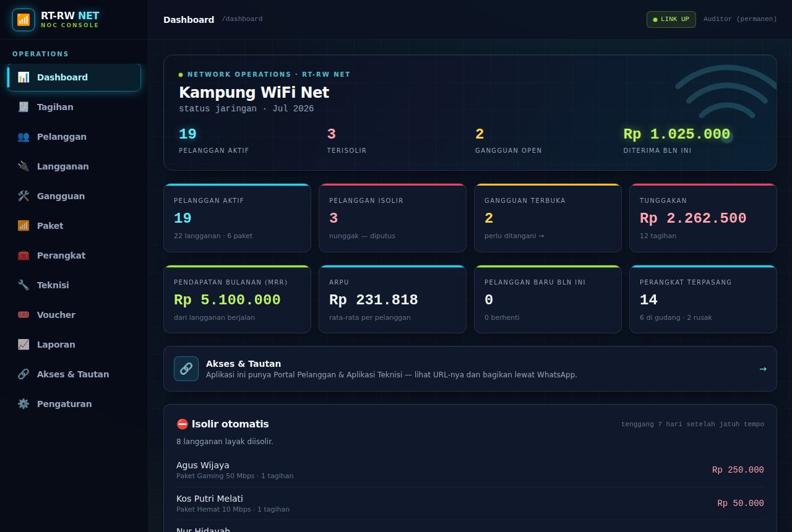Click the Perangkat toolbox icon
The height and width of the screenshot is (532, 792).
tap(24, 255)
